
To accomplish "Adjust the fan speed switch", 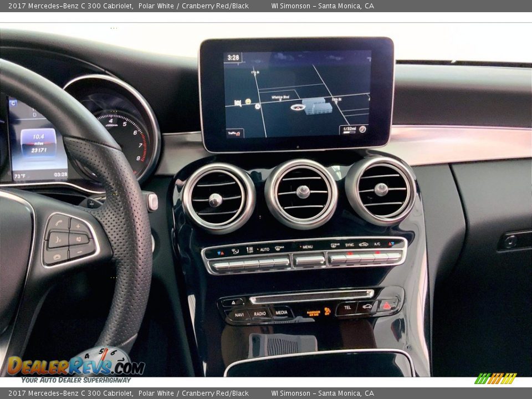I will [x=251, y=264].
